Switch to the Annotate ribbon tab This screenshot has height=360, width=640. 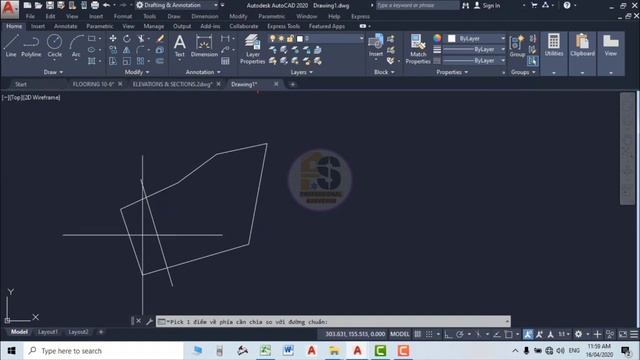tap(65, 26)
